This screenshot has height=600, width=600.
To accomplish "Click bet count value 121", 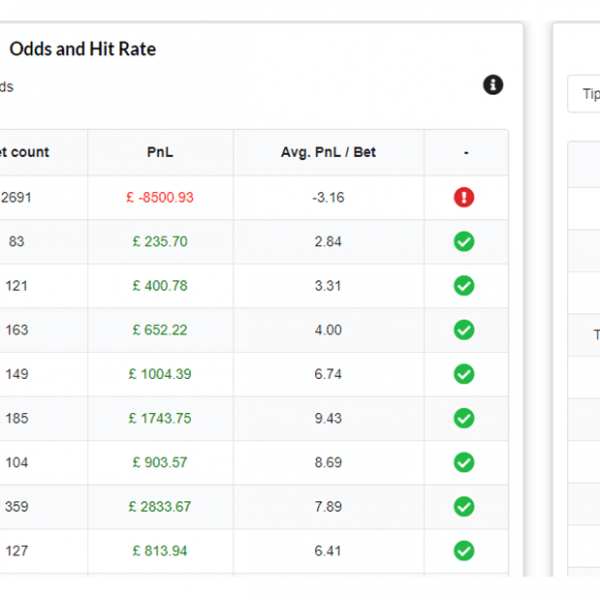I will (x=16, y=286).
